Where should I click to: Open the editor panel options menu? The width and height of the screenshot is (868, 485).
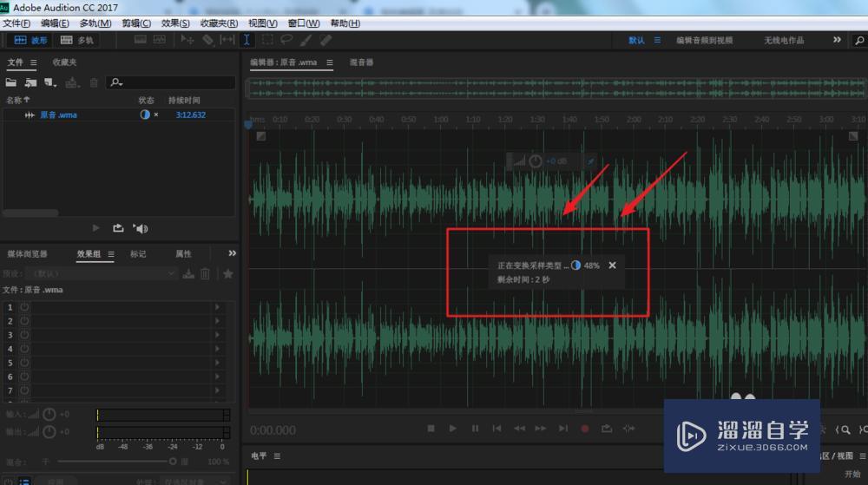329,62
